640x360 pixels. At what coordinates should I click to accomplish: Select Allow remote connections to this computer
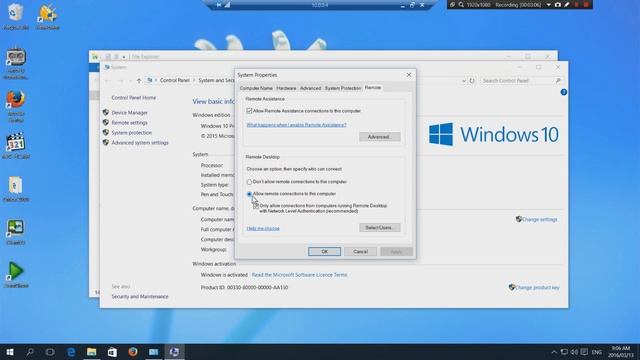(249, 194)
